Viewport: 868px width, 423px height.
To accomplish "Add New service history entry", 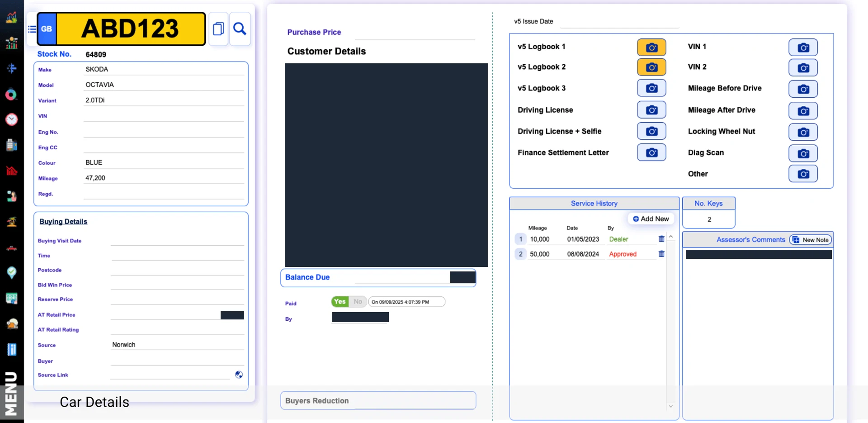I will [x=651, y=219].
